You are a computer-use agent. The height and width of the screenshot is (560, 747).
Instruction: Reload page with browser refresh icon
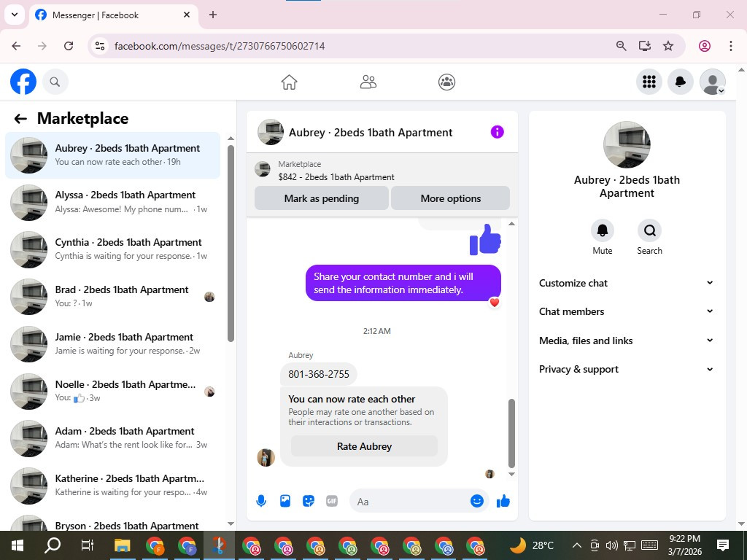69,46
